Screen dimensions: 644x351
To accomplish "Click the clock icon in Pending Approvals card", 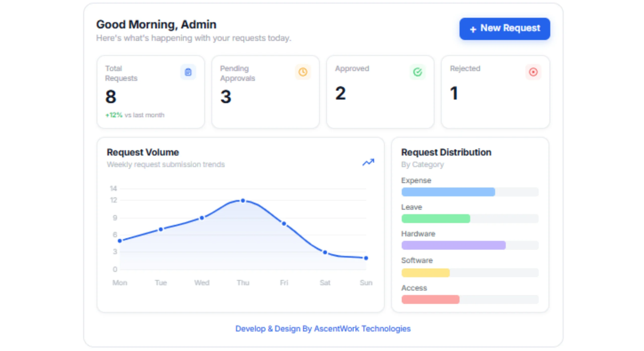I will pyautogui.click(x=303, y=72).
